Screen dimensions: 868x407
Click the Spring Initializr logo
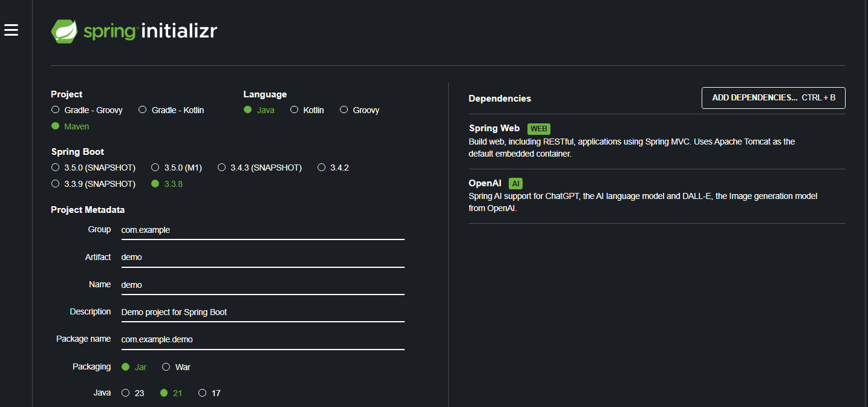(134, 30)
